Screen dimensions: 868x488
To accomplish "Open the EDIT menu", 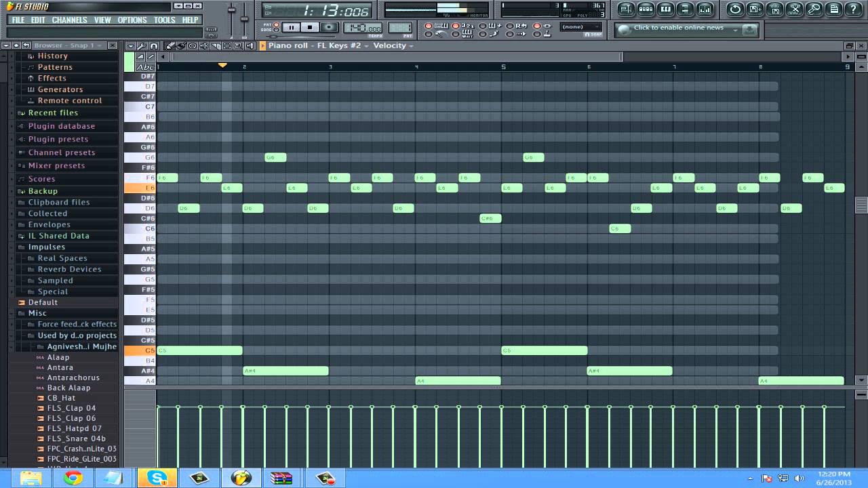I will coord(38,20).
